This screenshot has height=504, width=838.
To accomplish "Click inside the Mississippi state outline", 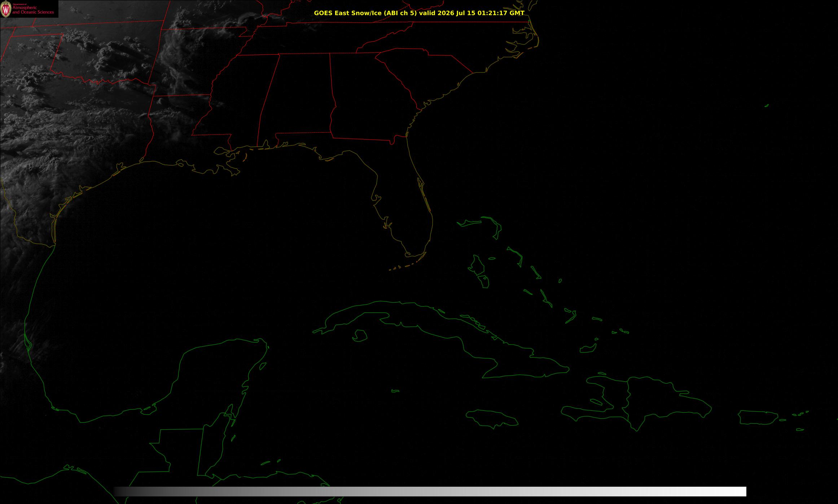I will pyautogui.click(x=234, y=101).
